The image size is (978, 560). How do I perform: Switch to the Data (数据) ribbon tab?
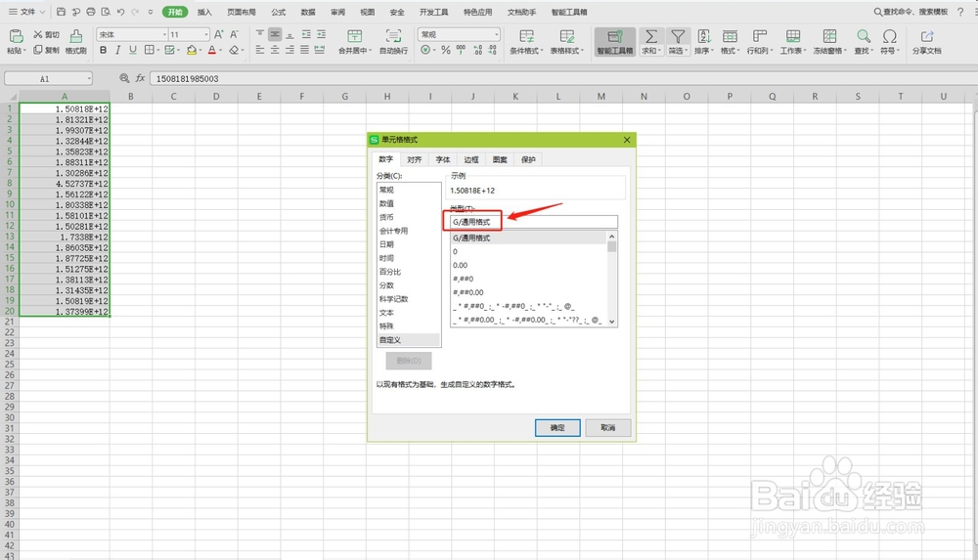308,12
